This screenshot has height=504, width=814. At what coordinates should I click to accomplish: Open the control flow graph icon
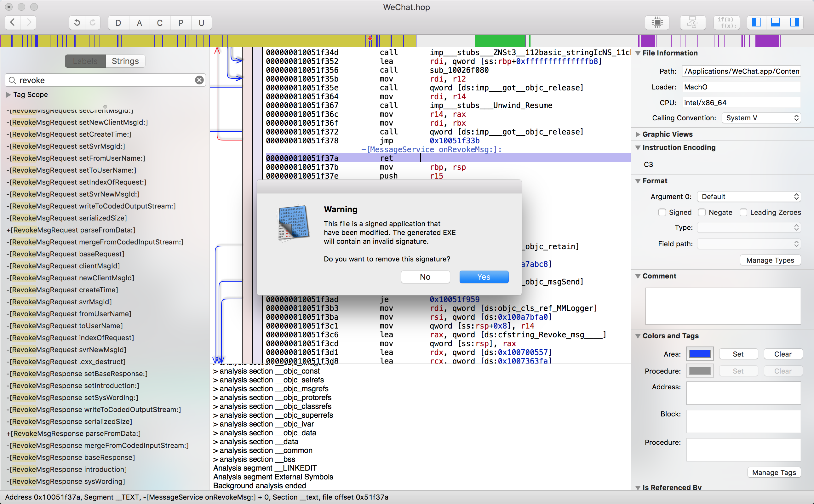point(692,23)
